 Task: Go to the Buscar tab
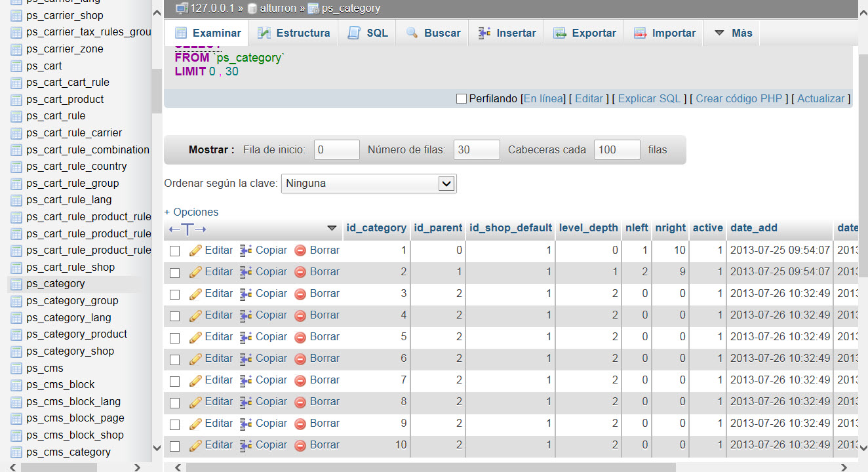433,33
